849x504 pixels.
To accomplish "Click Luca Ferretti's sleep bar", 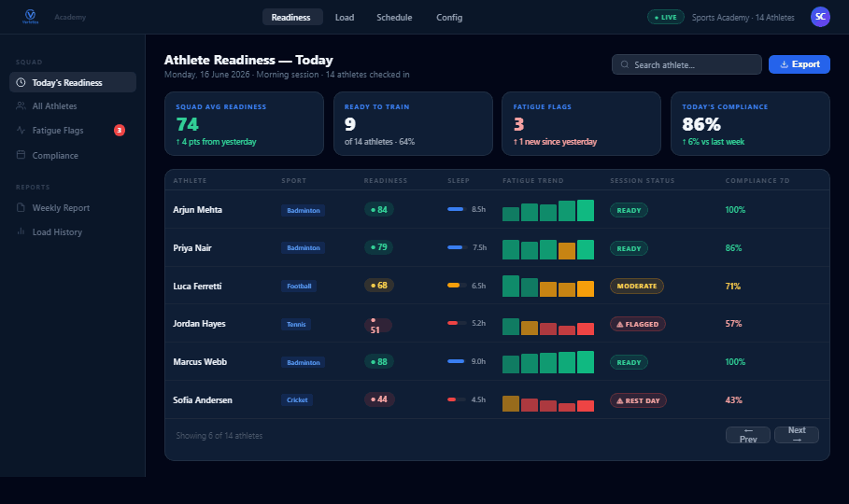I will tap(457, 286).
